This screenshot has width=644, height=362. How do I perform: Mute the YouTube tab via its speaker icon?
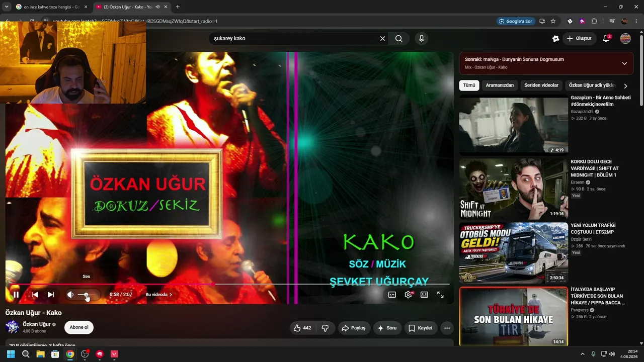click(x=157, y=7)
